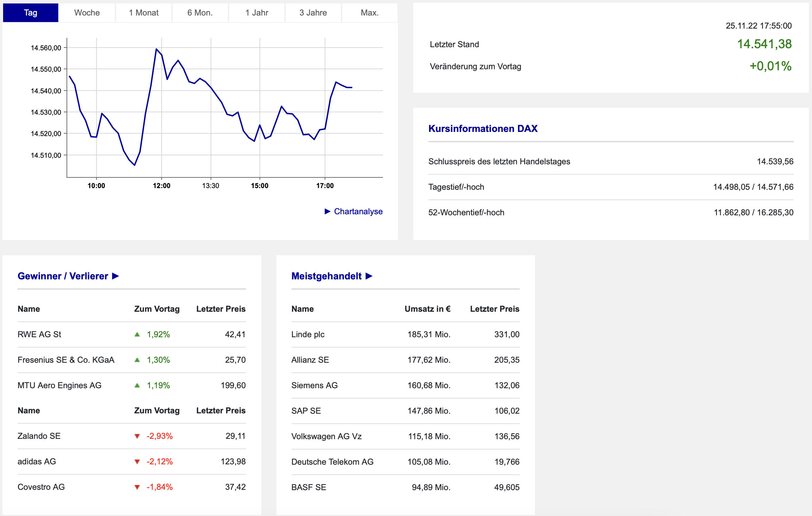The width and height of the screenshot is (812, 516).
Task: Click the green up arrow beside RWE AG St
Action: tap(137, 334)
